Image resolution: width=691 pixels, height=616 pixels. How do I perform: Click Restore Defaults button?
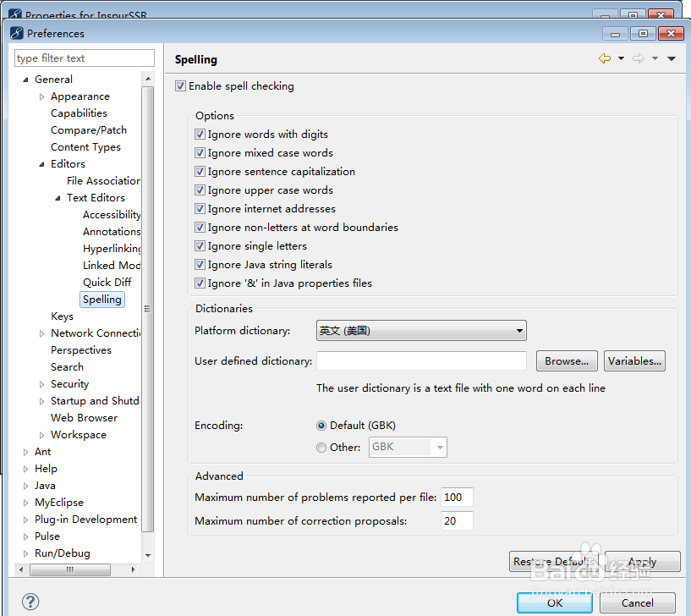[554, 561]
